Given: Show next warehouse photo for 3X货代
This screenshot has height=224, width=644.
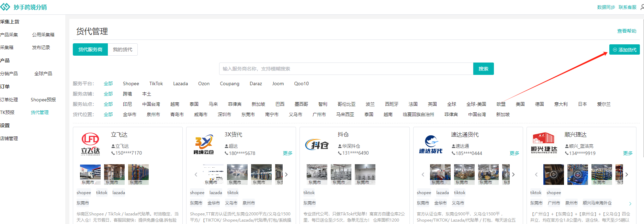Looking at the screenshot, I should pyautogui.click(x=286, y=175).
